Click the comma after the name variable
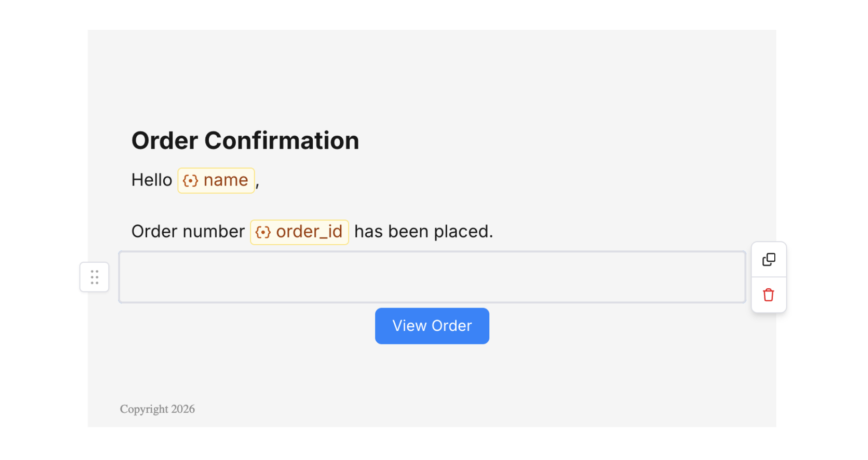 coord(257,185)
